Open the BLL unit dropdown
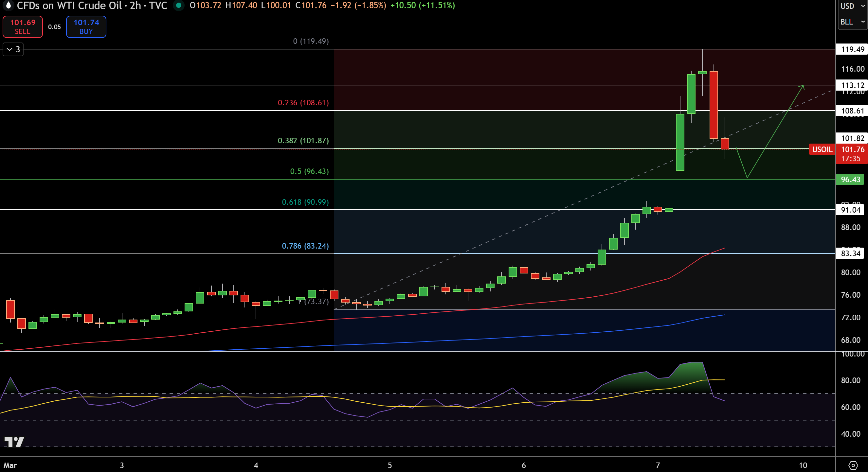The width and height of the screenshot is (868, 472). point(853,22)
